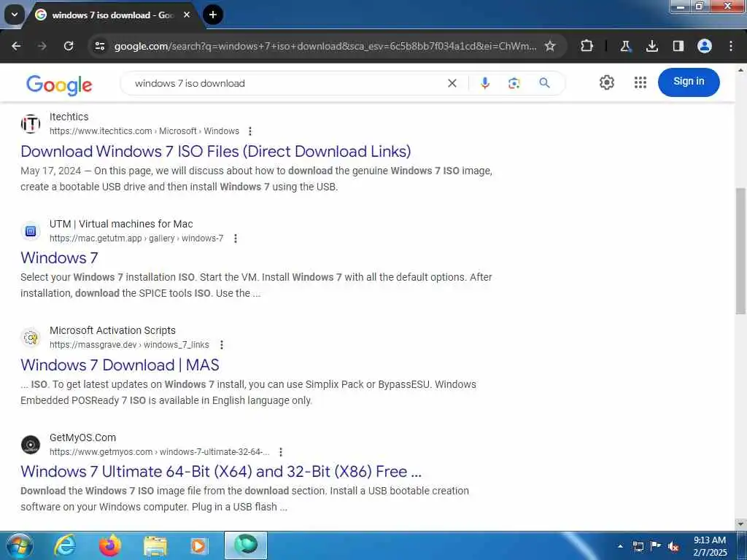Screen dimensions: 747x560
Task: Open more options for Itechtics result
Action: [x=250, y=131]
